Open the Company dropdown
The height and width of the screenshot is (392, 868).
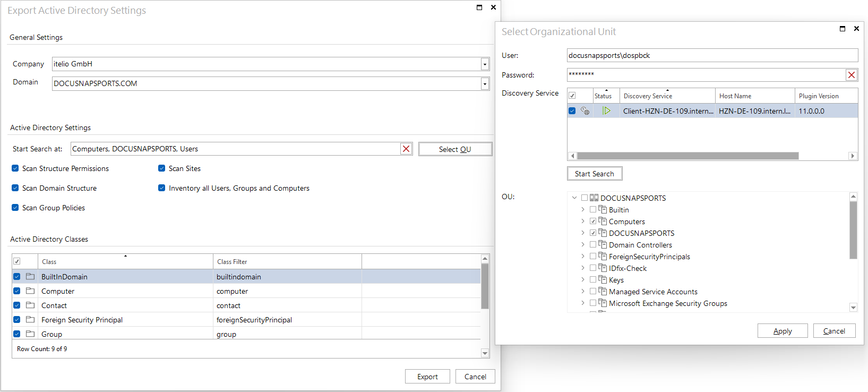click(x=485, y=64)
